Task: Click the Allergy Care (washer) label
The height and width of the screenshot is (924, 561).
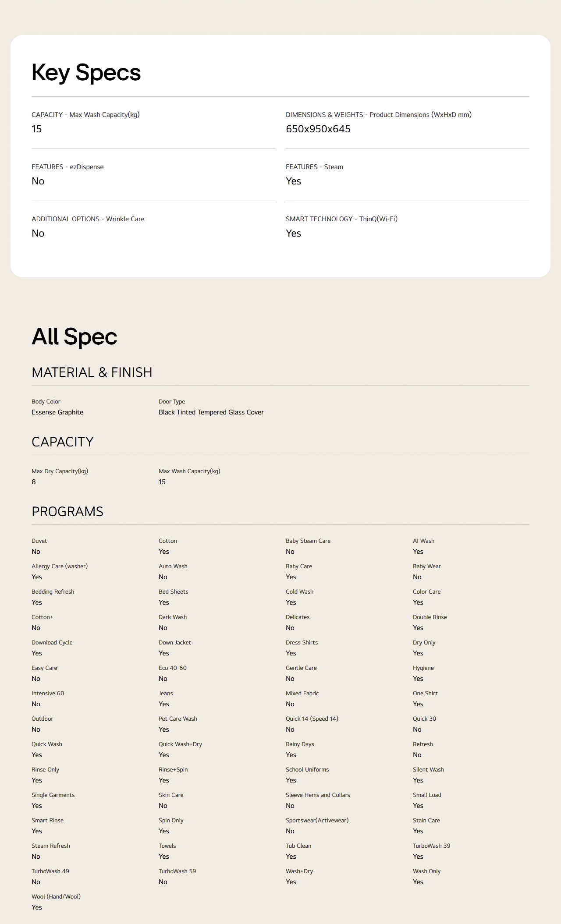Action: pos(60,566)
